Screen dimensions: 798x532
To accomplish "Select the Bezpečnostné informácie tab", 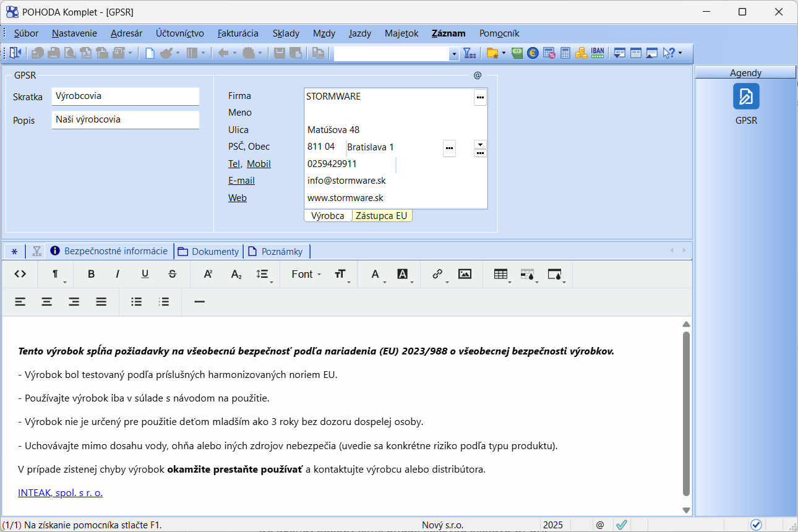I will pyautogui.click(x=109, y=251).
